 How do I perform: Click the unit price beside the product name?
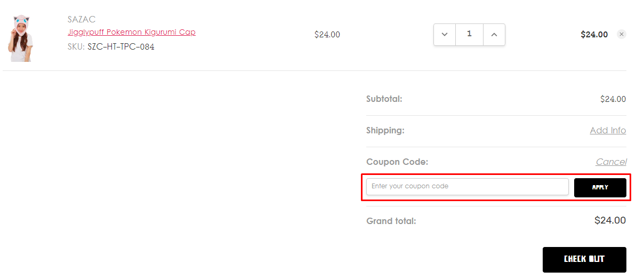point(327,35)
